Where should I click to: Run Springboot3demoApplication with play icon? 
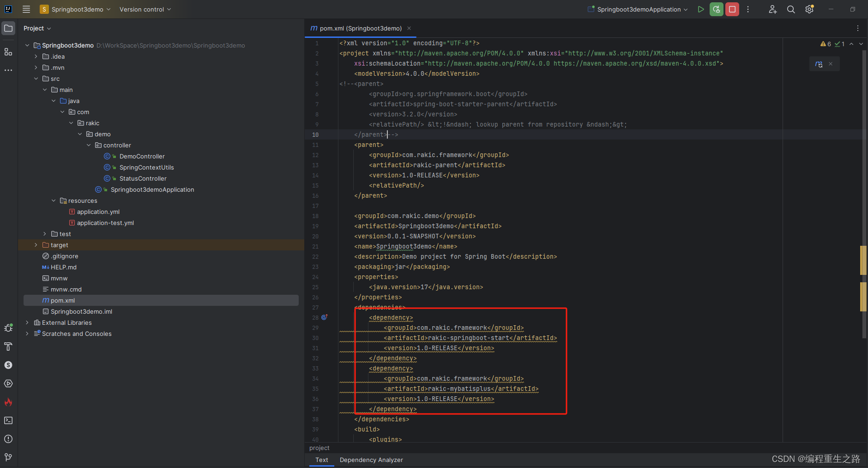click(701, 9)
